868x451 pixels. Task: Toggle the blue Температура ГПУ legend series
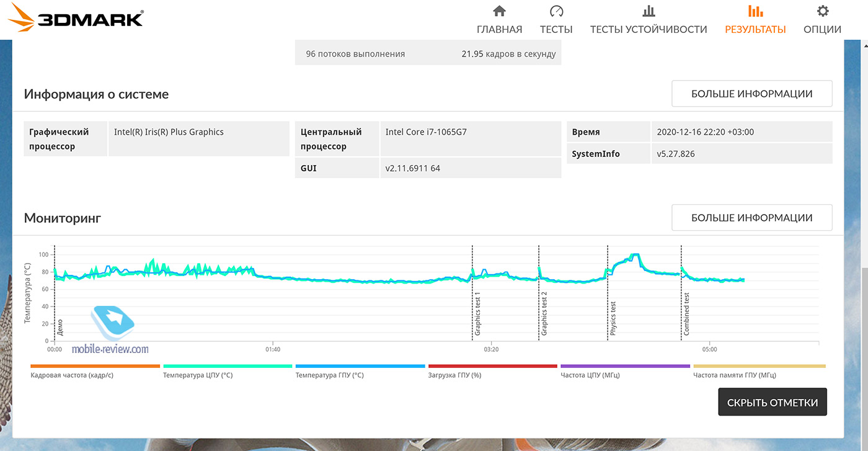click(x=360, y=371)
